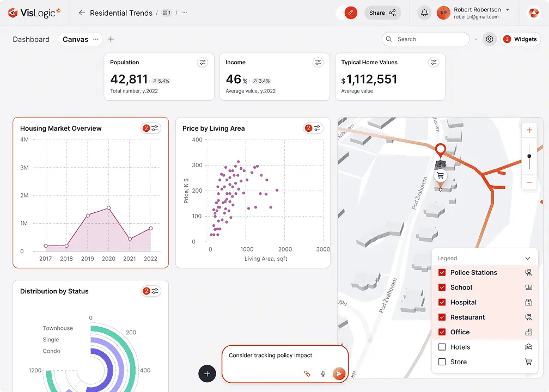Attach a file with paperclip icon
Viewport: 549px width, 392px height.
tap(307, 373)
